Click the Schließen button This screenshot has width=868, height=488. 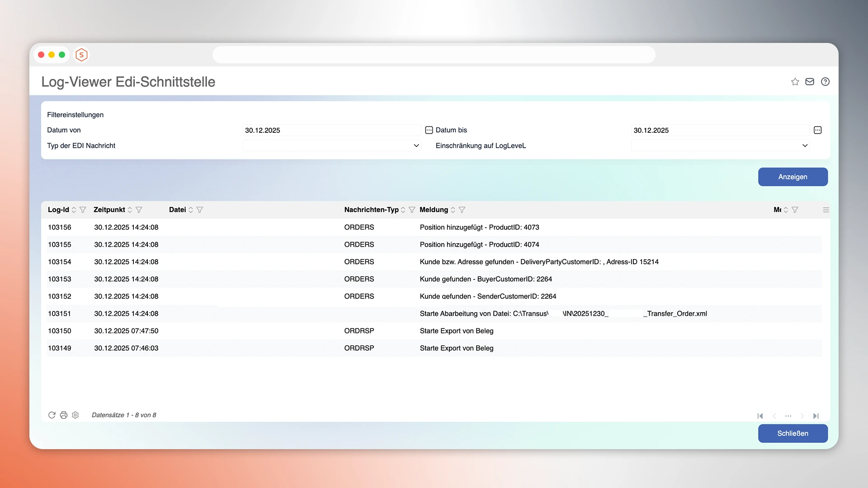tap(793, 433)
